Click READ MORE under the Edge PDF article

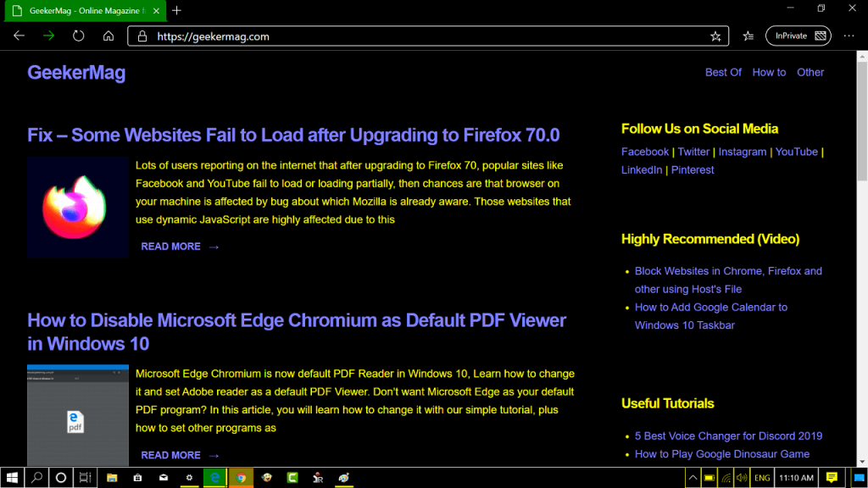180,455
